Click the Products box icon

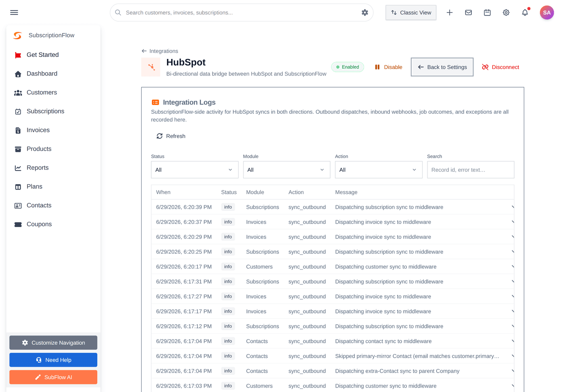18,149
